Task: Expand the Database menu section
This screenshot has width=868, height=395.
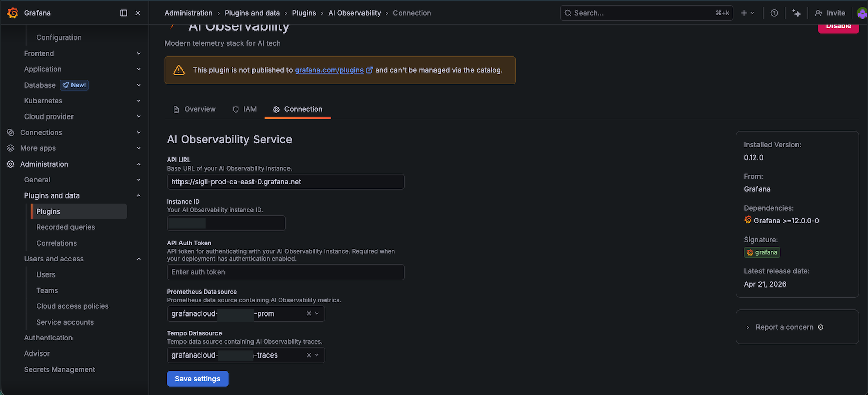Action: [x=139, y=85]
